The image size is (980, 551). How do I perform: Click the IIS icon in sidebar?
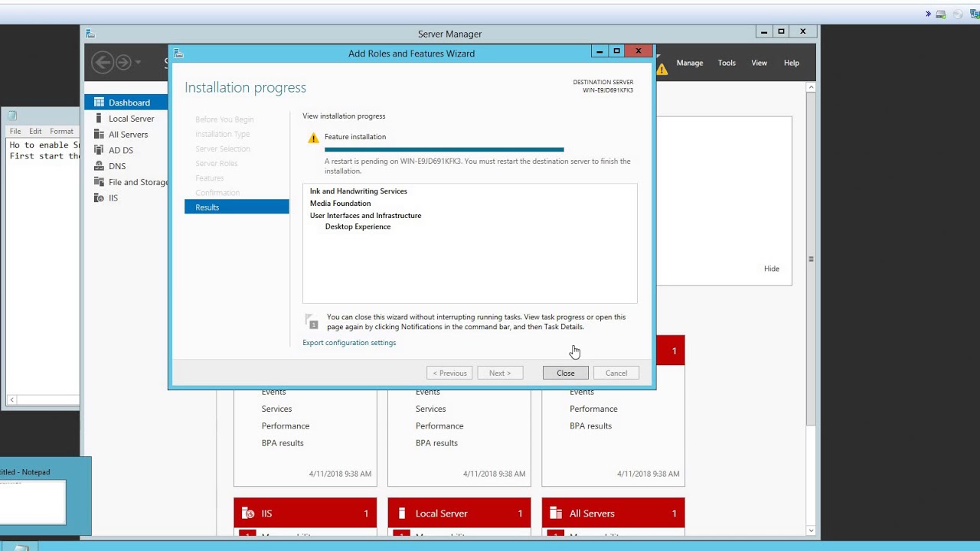99,197
